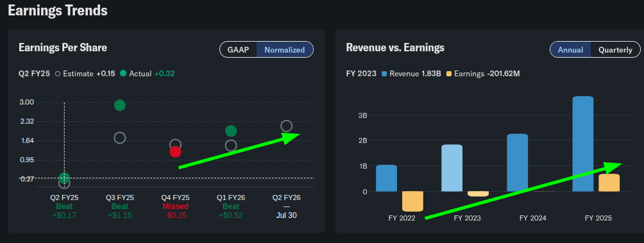Click the +$1.15 surprise value
Viewport: 644px width, 243px height.
coord(120,215)
